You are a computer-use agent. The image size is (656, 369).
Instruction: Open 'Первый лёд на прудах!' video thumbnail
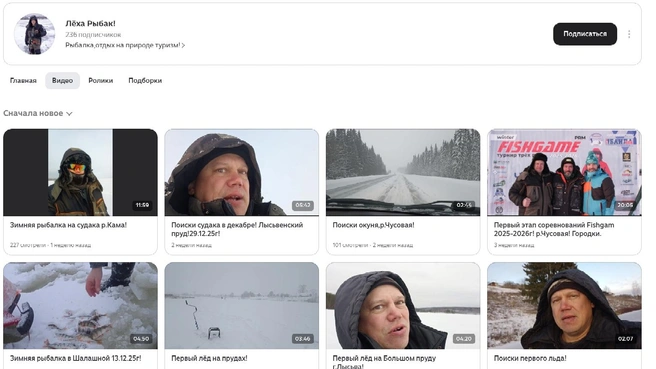[x=241, y=306]
